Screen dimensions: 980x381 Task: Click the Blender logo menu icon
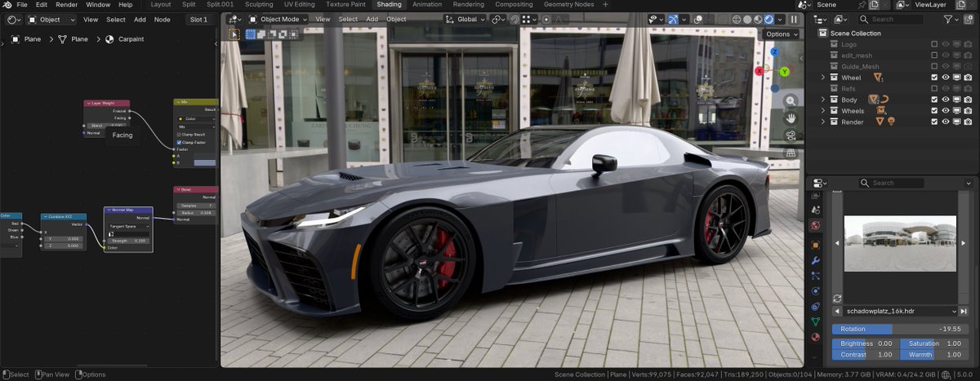point(7,5)
